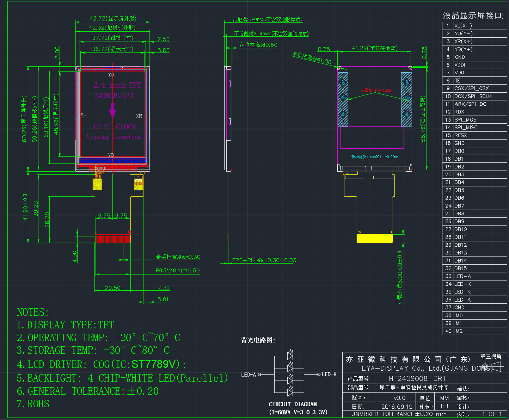Viewport: 509px width, 420px height.
Task: Select the "20.50" FPC width dimension
Action: (112, 288)
